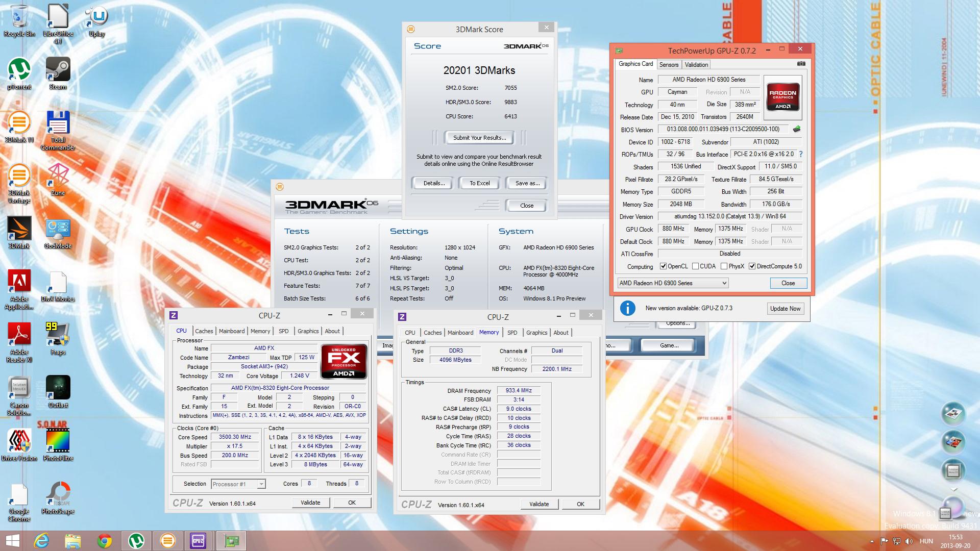Open the Mainboard tab in the CPU window of CPU-Z

click(x=232, y=331)
